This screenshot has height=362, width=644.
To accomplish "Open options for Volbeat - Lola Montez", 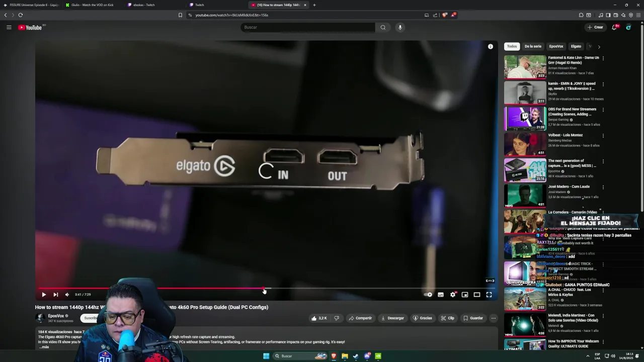I will pyautogui.click(x=603, y=136).
